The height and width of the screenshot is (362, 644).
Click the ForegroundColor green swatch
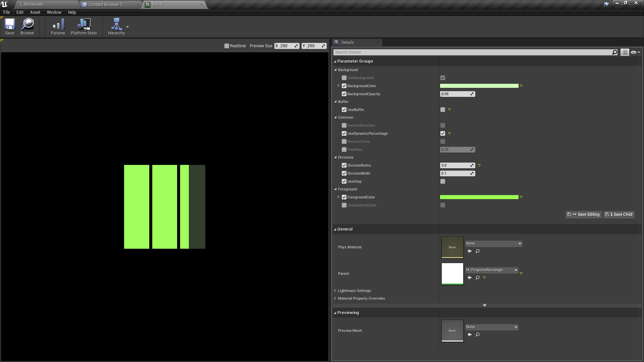point(479,197)
